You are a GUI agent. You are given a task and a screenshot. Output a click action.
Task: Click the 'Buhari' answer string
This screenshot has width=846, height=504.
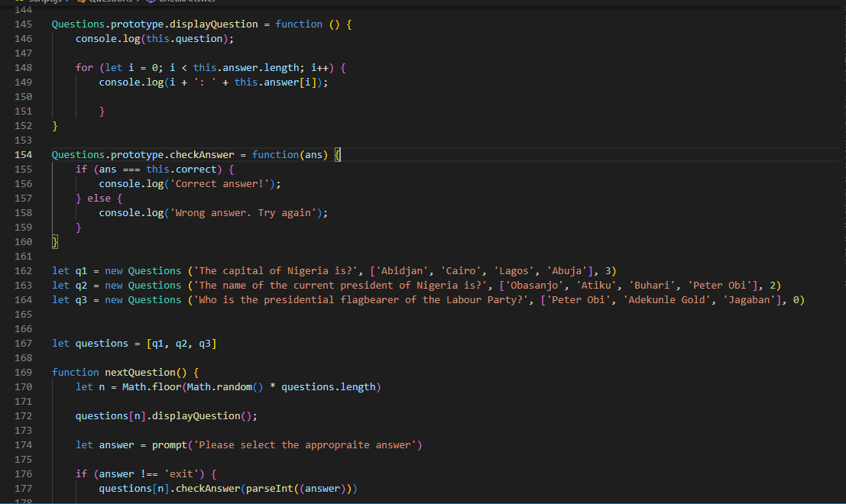[652, 285]
